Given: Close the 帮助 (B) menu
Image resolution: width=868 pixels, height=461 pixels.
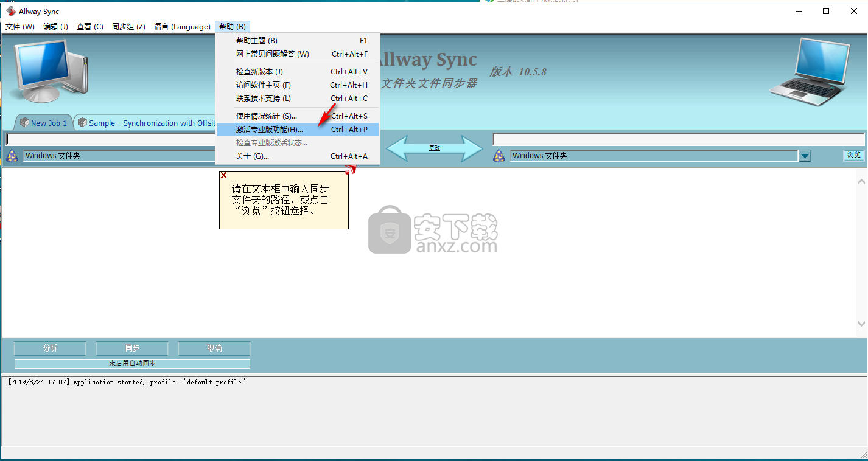Looking at the screenshot, I should (233, 27).
